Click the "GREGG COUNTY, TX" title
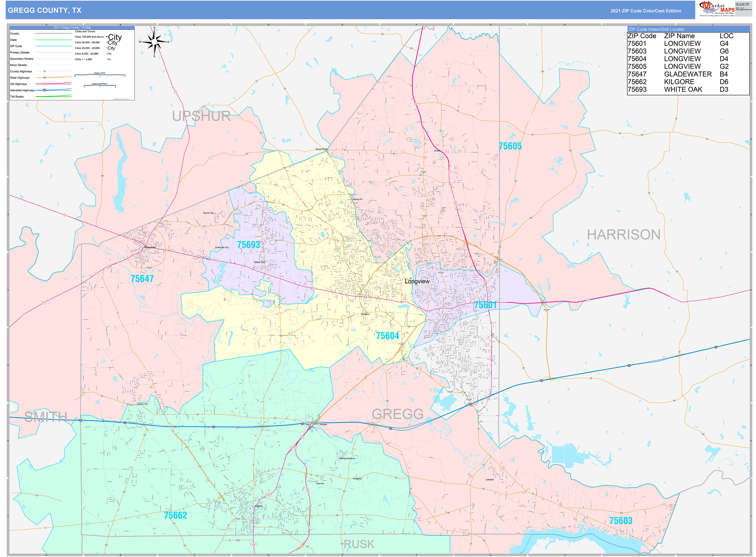Image resolution: width=756 pixels, height=557 pixels. (45, 10)
